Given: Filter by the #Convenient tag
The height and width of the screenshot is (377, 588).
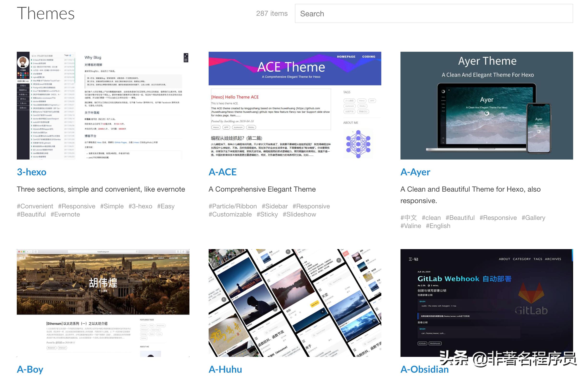Looking at the screenshot, I should pos(35,206).
